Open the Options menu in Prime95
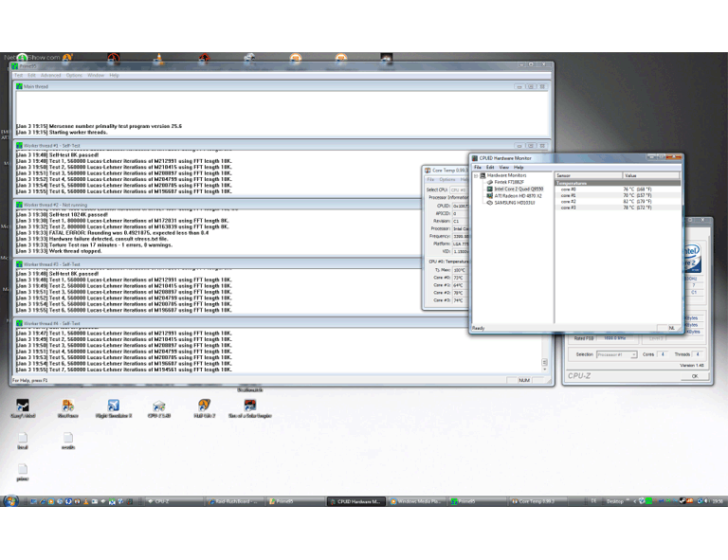 (74, 75)
